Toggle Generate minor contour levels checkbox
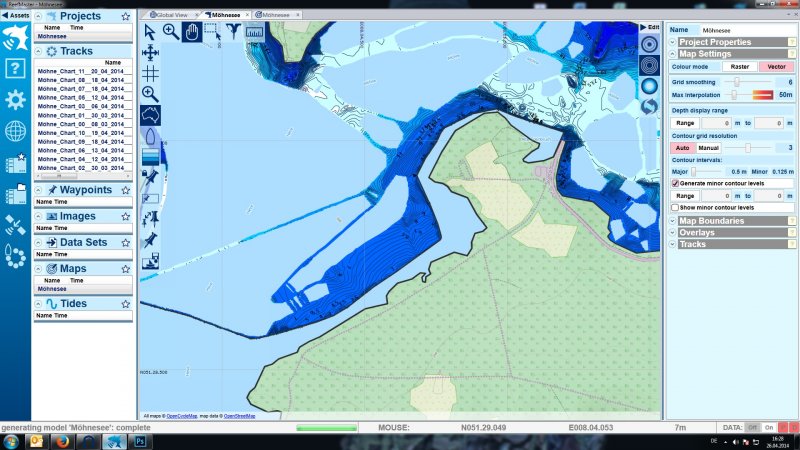The height and width of the screenshot is (450, 800). click(x=675, y=184)
